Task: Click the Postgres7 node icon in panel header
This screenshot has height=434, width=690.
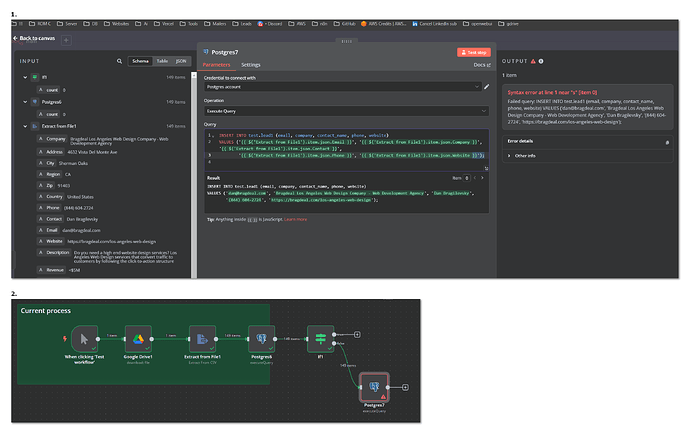Action: pos(206,52)
